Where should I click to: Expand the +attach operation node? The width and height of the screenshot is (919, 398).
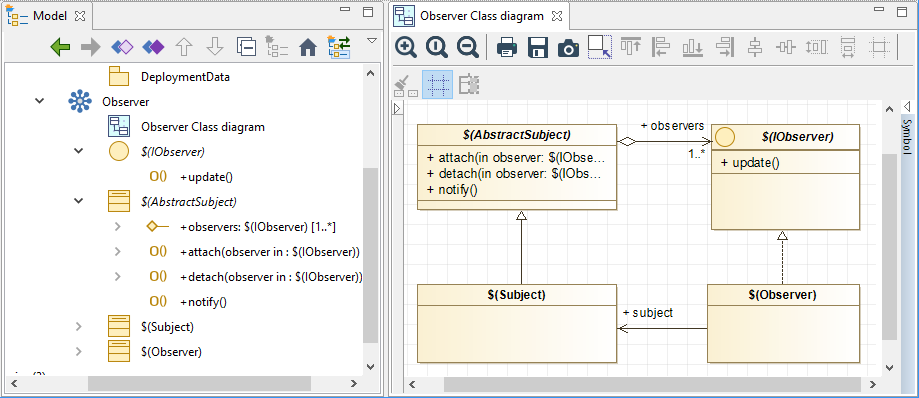pyautogui.click(x=117, y=251)
